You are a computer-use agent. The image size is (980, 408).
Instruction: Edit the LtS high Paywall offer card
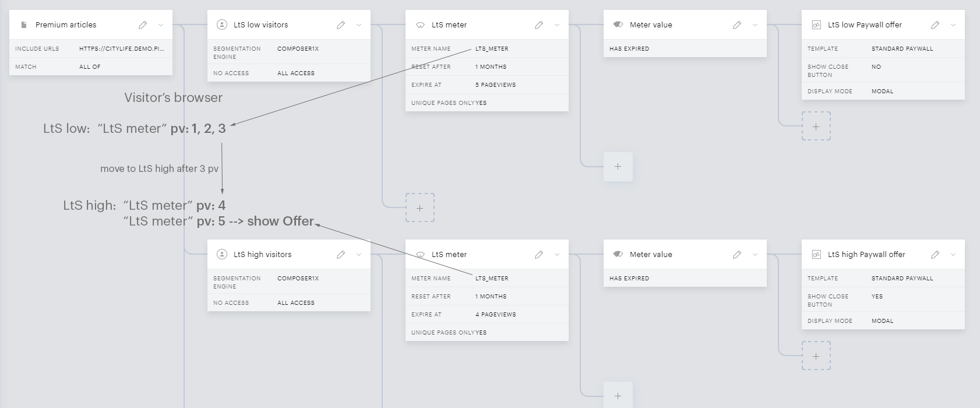coord(935,255)
